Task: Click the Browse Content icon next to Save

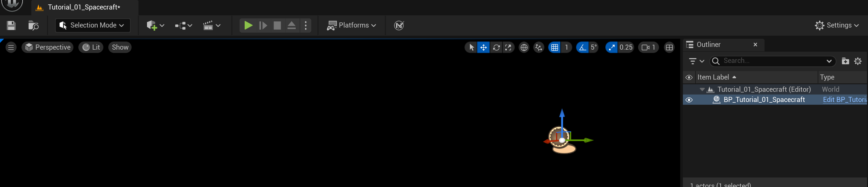Action: 33,26
